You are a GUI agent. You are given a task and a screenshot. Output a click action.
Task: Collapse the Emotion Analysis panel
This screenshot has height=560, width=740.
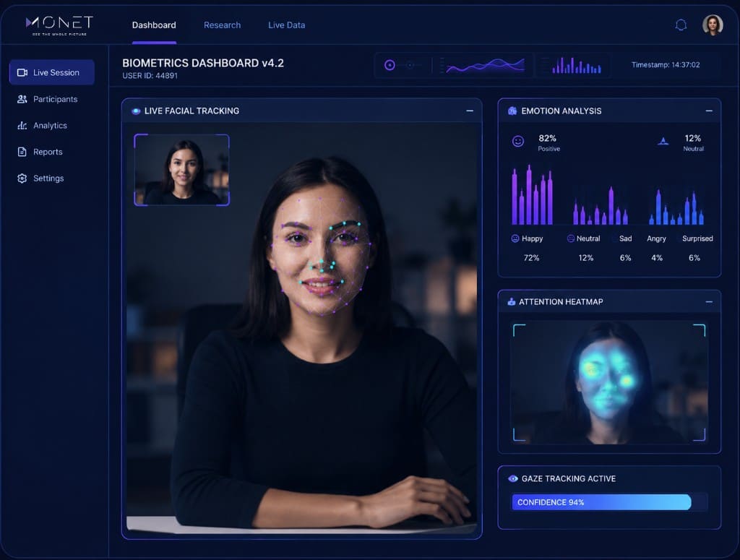click(709, 111)
